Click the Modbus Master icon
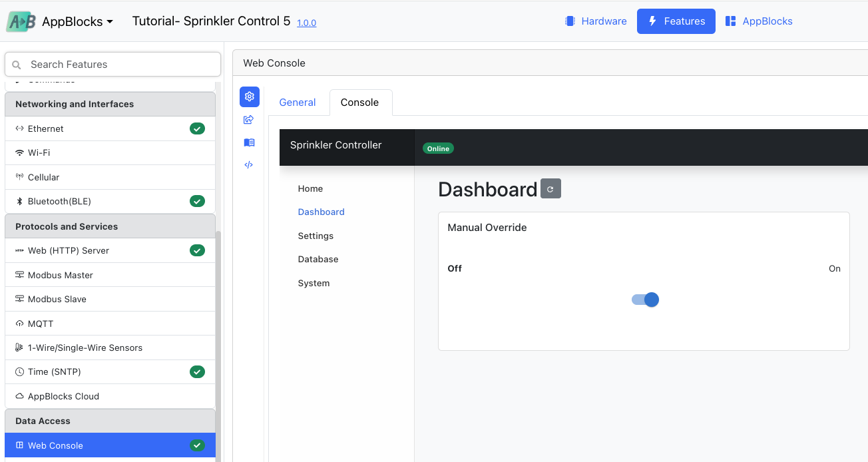This screenshot has height=462, width=868. click(19, 275)
